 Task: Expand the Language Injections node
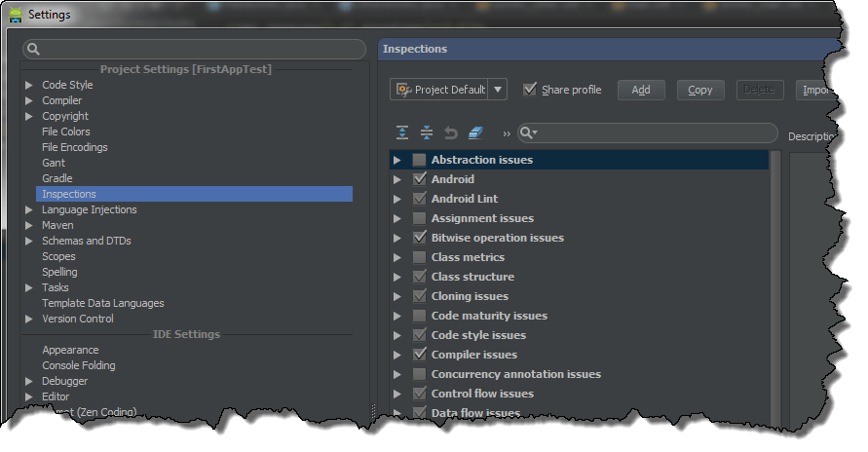click(29, 209)
